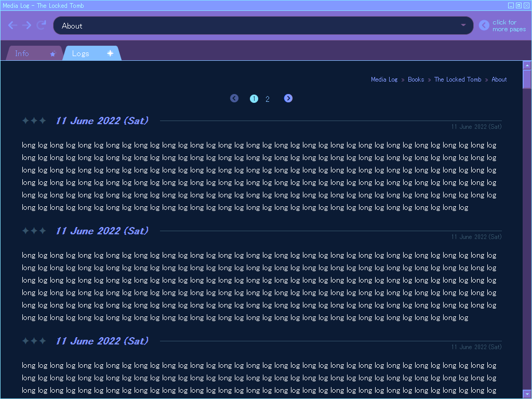This screenshot has width=532, height=399.
Task: Close the Media Log window
Action: (x=527, y=5)
